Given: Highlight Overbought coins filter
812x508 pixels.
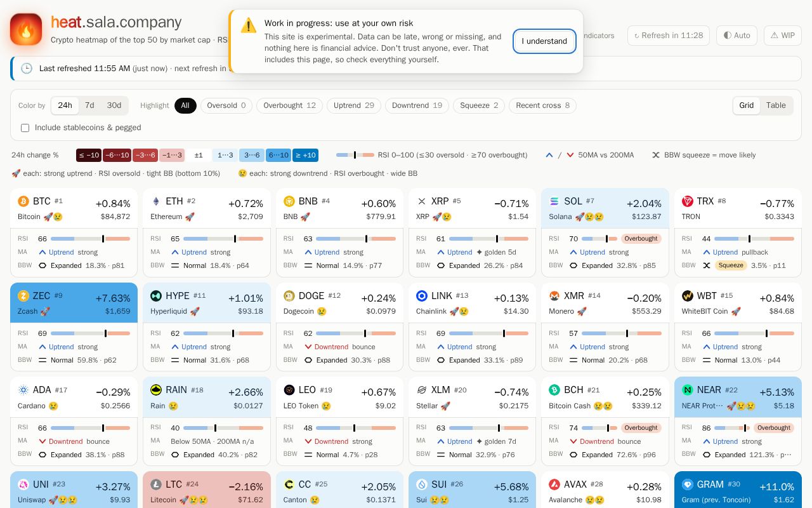Looking at the screenshot, I should tap(289, 105).
